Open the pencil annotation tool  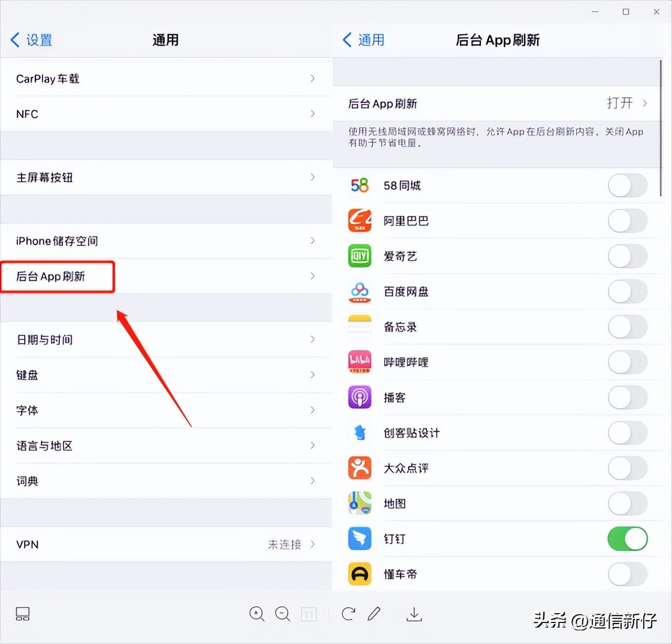(x=374, y=614)
